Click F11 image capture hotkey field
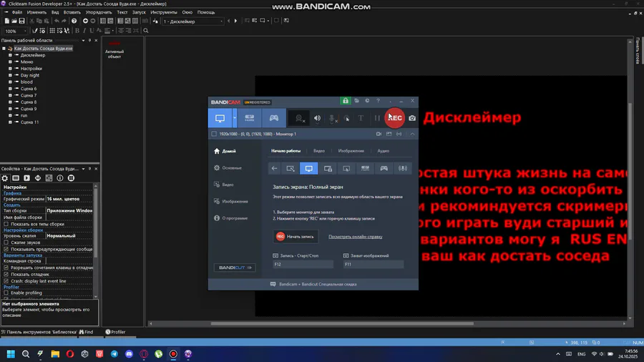Viewport: 644px width, 362px height. click(374, 264)
